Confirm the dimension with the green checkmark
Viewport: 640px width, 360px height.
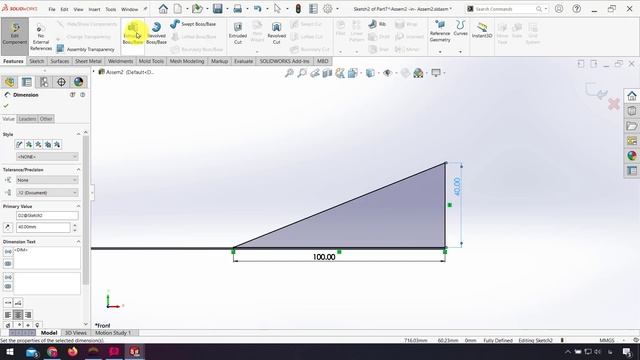6,106
